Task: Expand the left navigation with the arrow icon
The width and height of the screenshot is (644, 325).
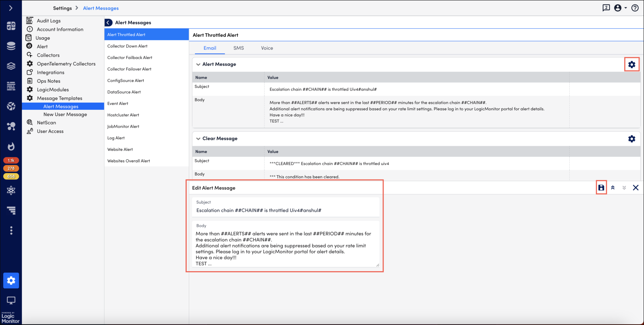Action: point(11,8)
